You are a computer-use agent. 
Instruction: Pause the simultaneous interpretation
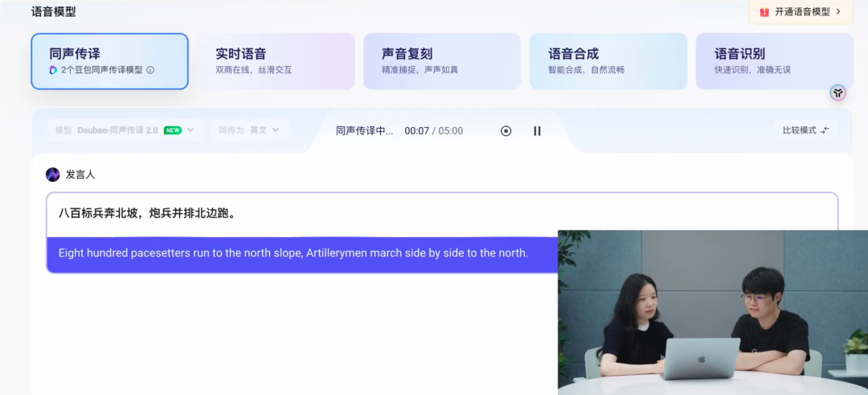coord(537,131)
